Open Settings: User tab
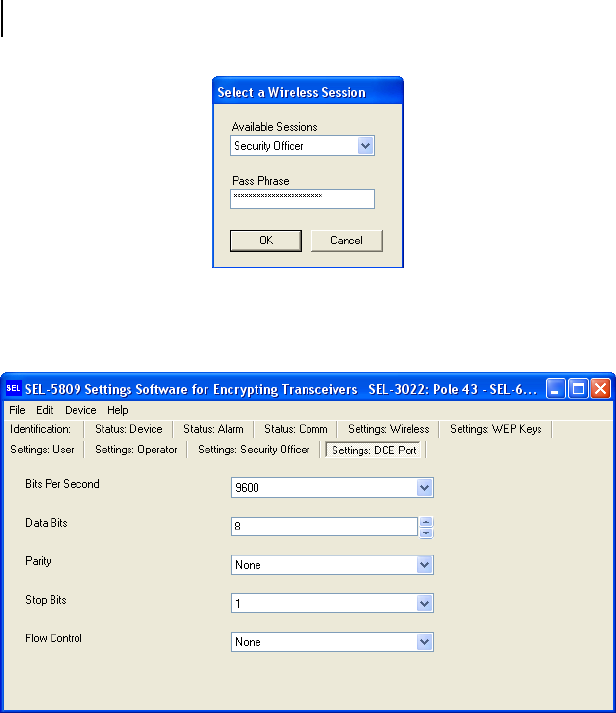This screenshot has height=713, width=616. click(42, 450)
